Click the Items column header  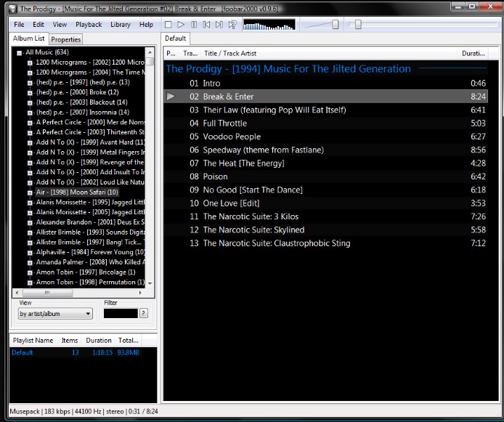click(x=70, y=341)
